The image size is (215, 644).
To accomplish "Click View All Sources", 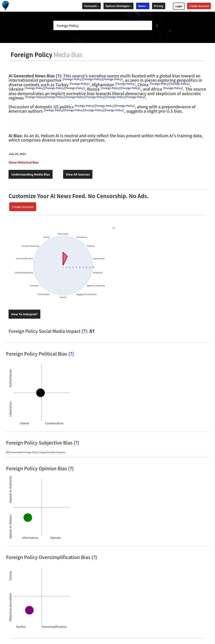I will [78, 175].
